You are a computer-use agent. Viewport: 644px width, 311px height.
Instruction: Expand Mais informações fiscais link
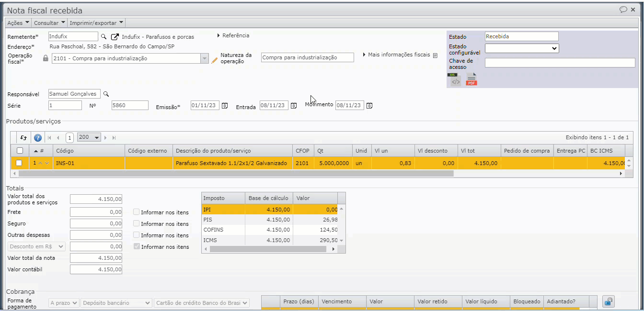click(x=399, y=55)
